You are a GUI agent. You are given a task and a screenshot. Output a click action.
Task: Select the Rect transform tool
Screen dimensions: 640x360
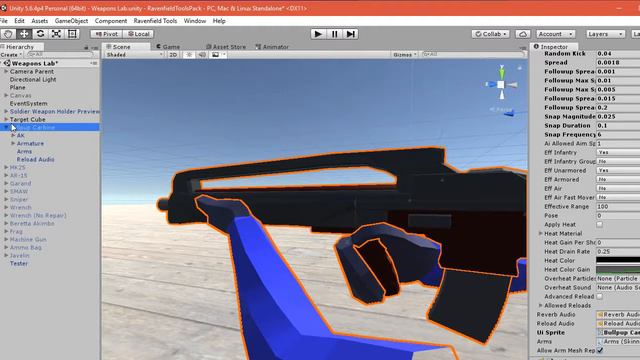point(72,34)
